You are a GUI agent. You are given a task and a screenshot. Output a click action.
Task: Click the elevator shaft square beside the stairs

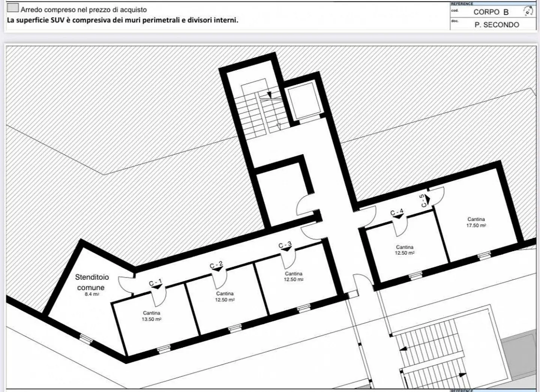[303, 101]
